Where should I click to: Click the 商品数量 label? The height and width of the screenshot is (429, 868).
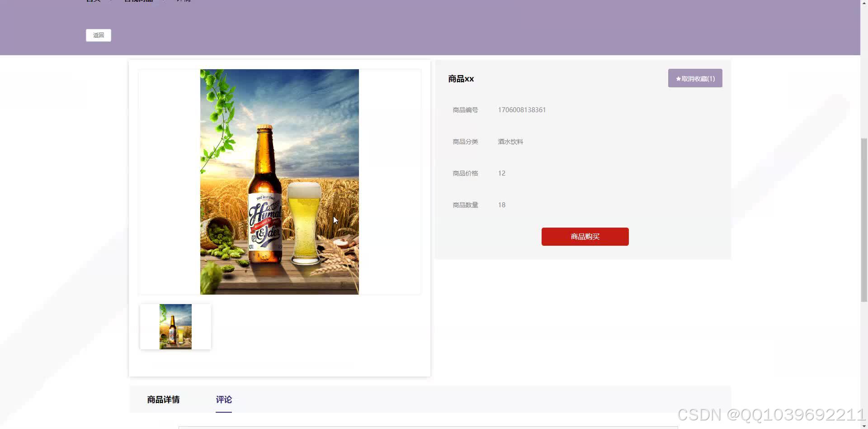(x=465, y=205)
